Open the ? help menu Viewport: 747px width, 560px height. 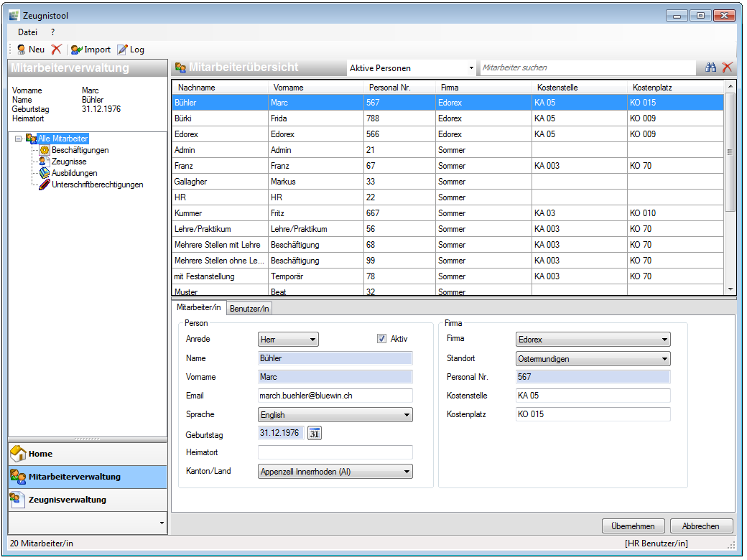(53, 32)
